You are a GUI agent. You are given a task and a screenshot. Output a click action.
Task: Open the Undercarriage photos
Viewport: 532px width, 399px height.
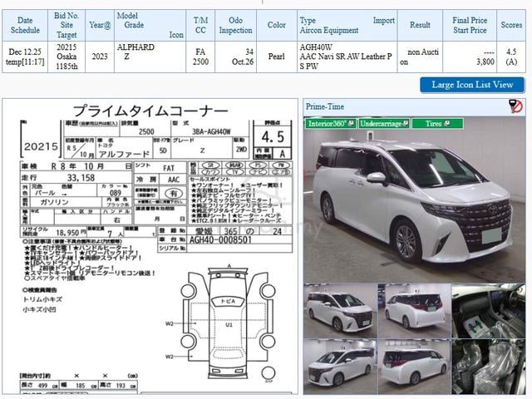pyautogui.click(x=384, y=124)
